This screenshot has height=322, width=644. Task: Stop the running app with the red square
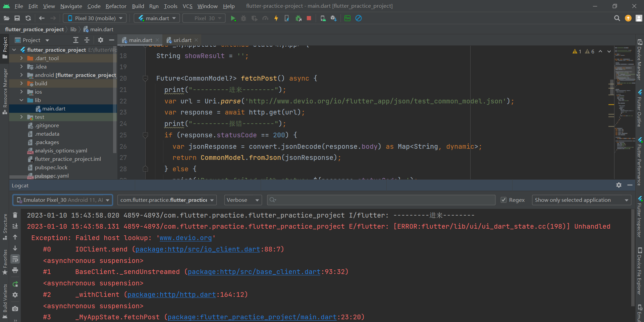pos(309,18)
